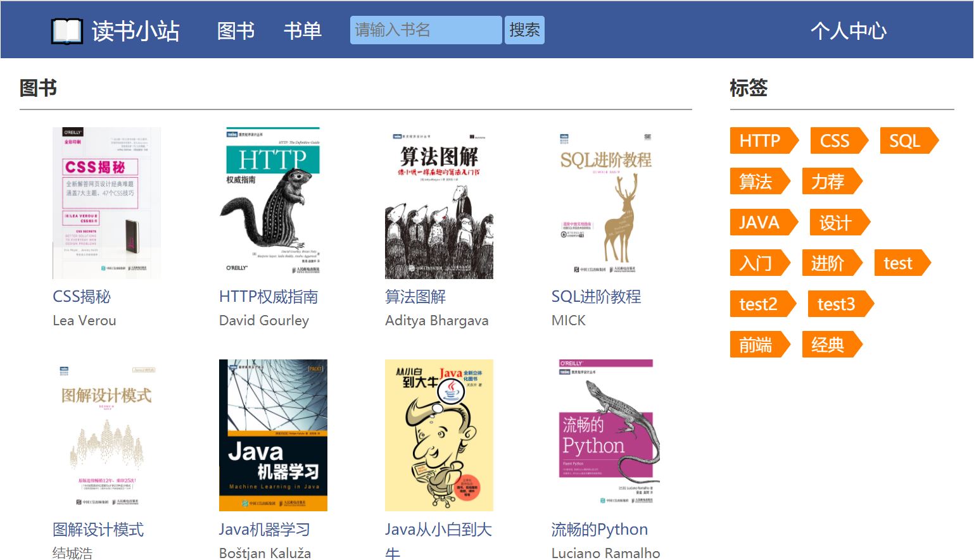Click the Java机器学习 title link

265,530
